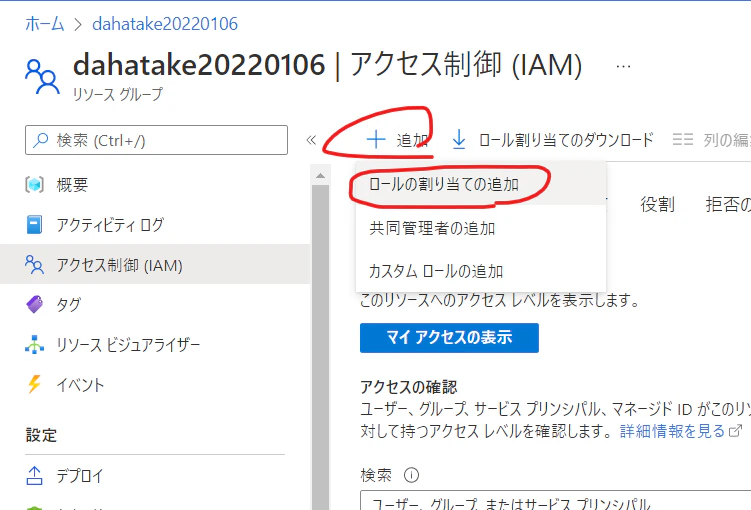Click the 検索 info circle icon
Screen dimensions: 751x510
click(411, 475)
